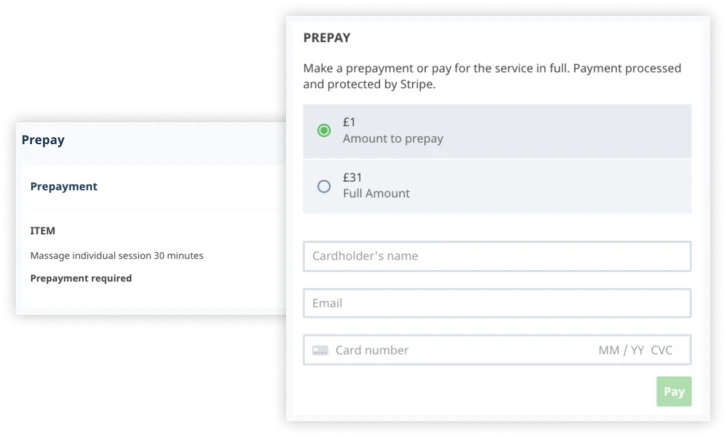
Task: Click the credit card icon in the card field
Action: (x=320, y=350)
